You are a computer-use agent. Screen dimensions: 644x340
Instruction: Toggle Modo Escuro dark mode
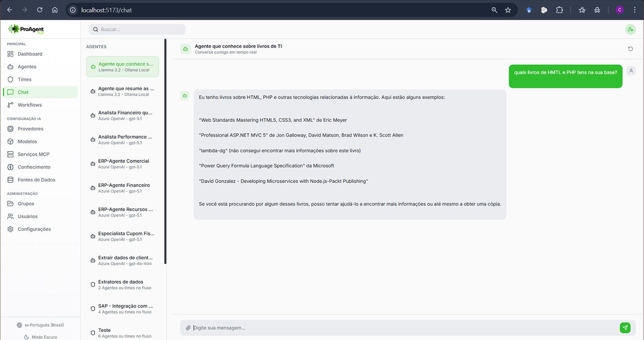coord(41,337)
